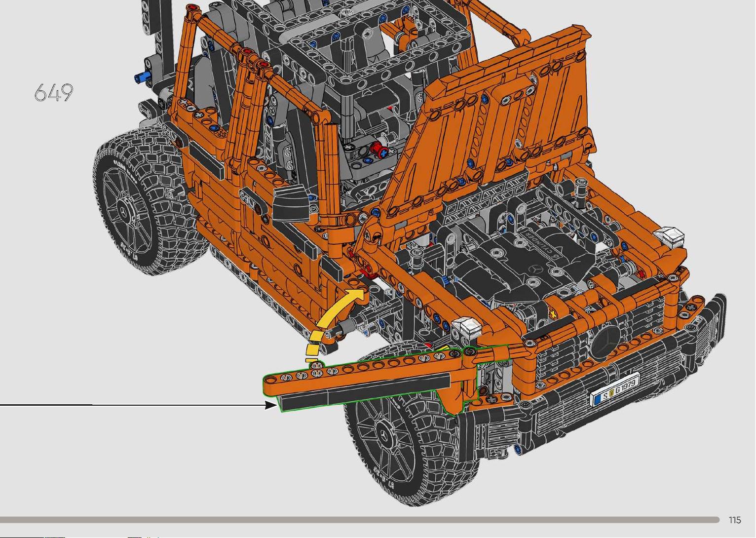Select the Mercedes star on the front grille
This screenshot has width=756, height=538.
pyautogui.click(x=607, y=341)
